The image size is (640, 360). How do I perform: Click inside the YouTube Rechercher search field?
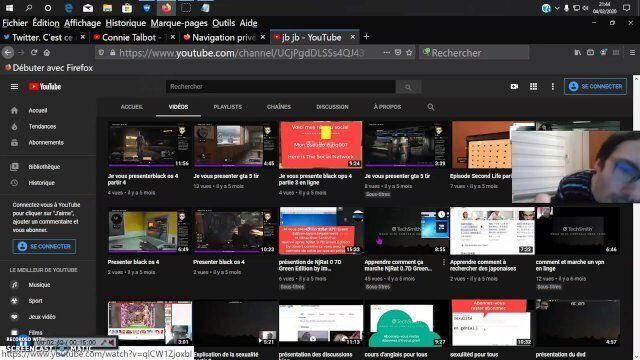coord(280,87)
